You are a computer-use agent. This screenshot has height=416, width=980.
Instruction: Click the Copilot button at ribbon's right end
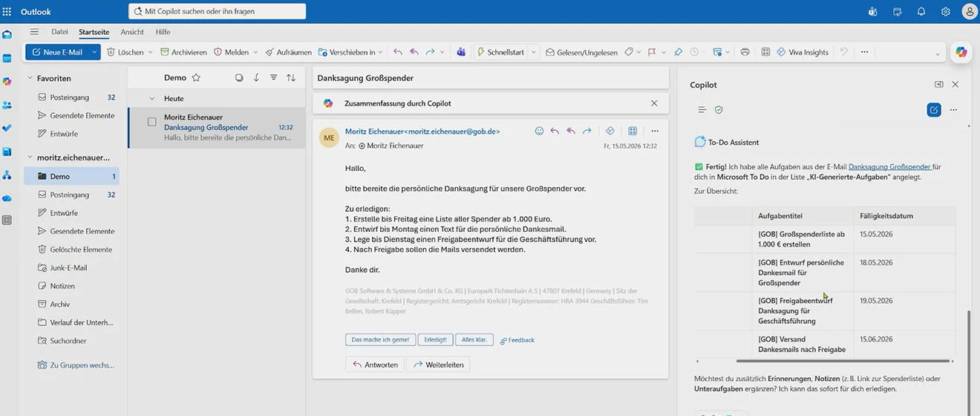pos(961,52)
